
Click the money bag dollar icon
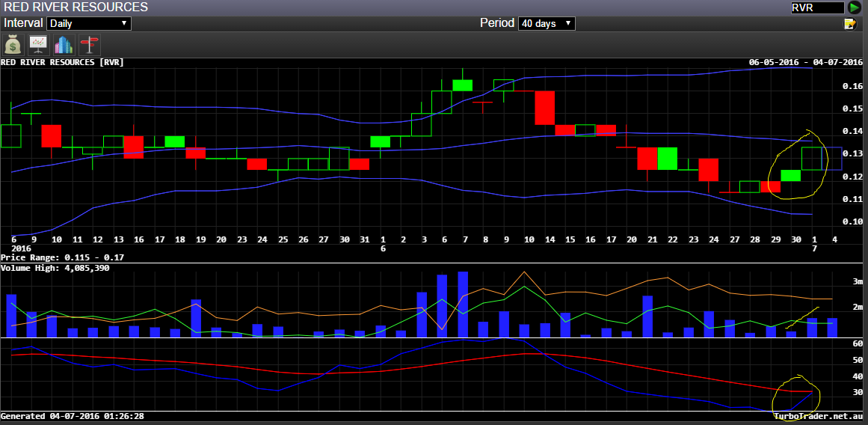(x=13, y=44)
